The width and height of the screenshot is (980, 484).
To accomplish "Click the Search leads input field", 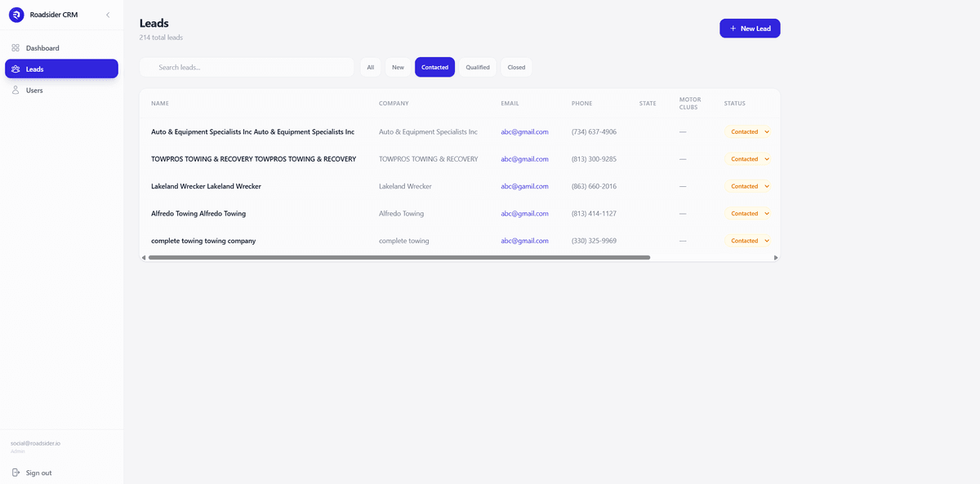I will point(245,66).
